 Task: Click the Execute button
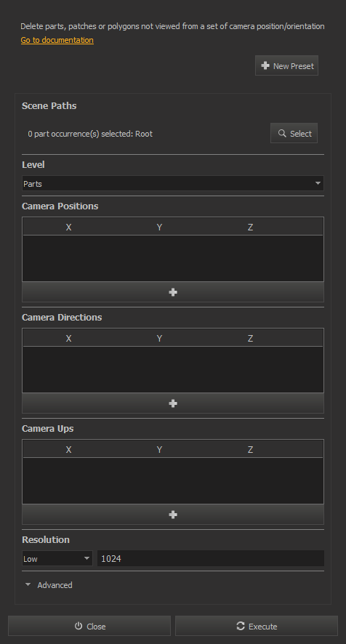point(257,626)
